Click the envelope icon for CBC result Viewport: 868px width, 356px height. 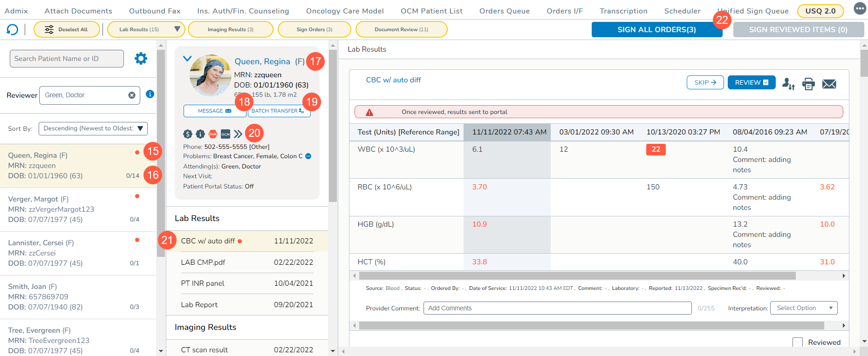pos(829,84)
